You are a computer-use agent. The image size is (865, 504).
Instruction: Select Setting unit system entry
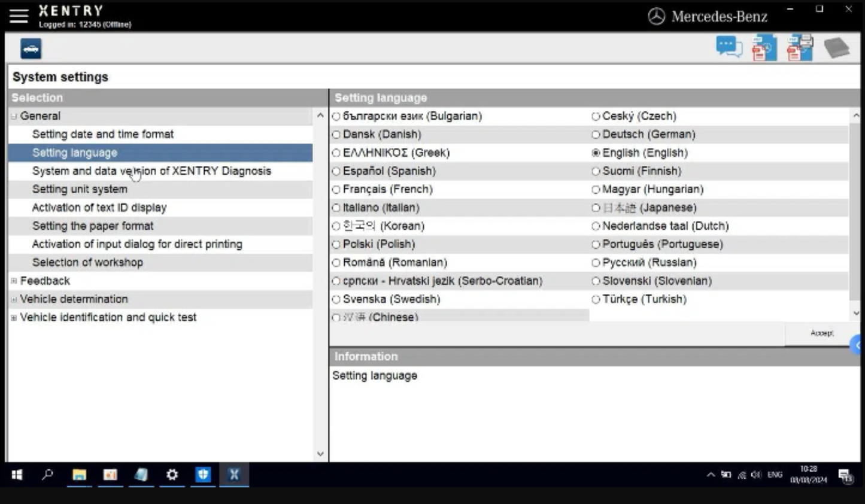coord(80,189)
